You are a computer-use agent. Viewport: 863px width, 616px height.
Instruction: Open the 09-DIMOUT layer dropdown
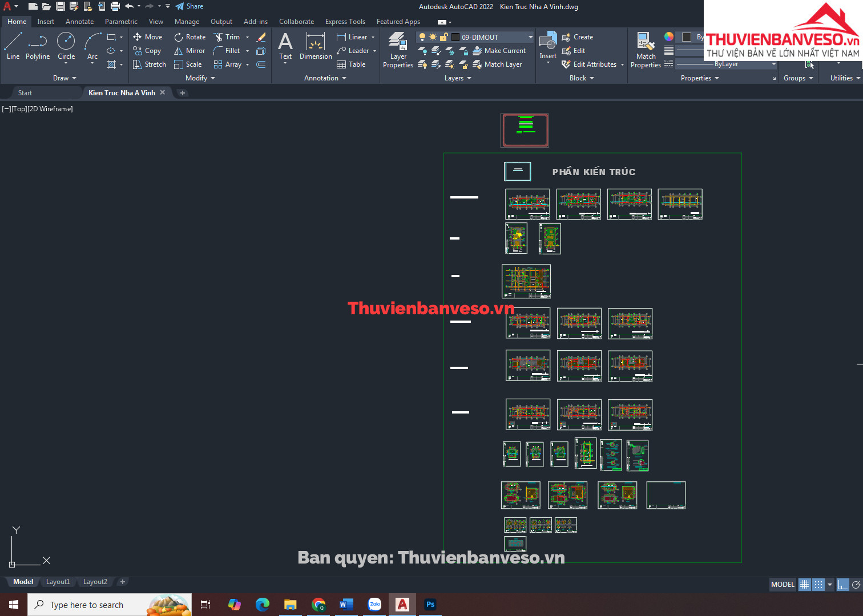coord(530,37)
